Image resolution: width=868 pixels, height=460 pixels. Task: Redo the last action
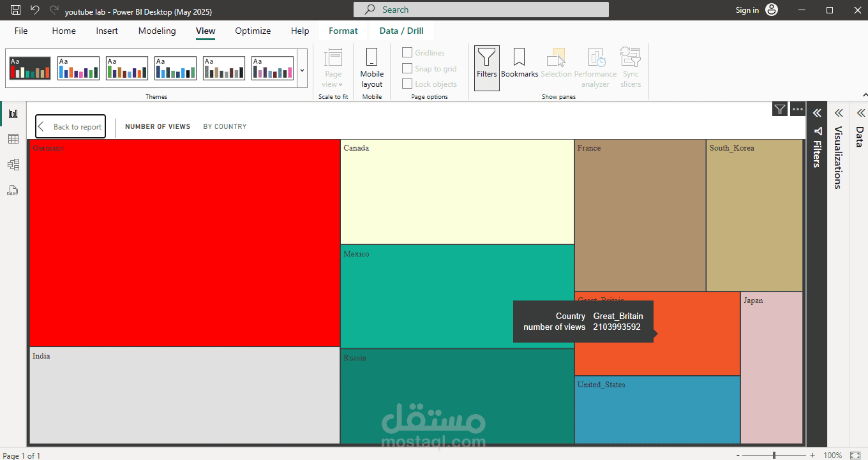point(54,10)
